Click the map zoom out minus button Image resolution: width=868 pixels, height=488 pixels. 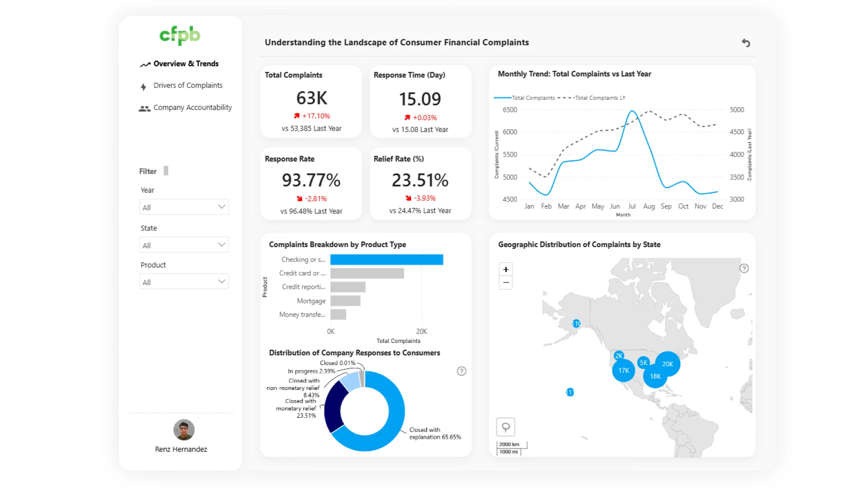tap(506, 283)
